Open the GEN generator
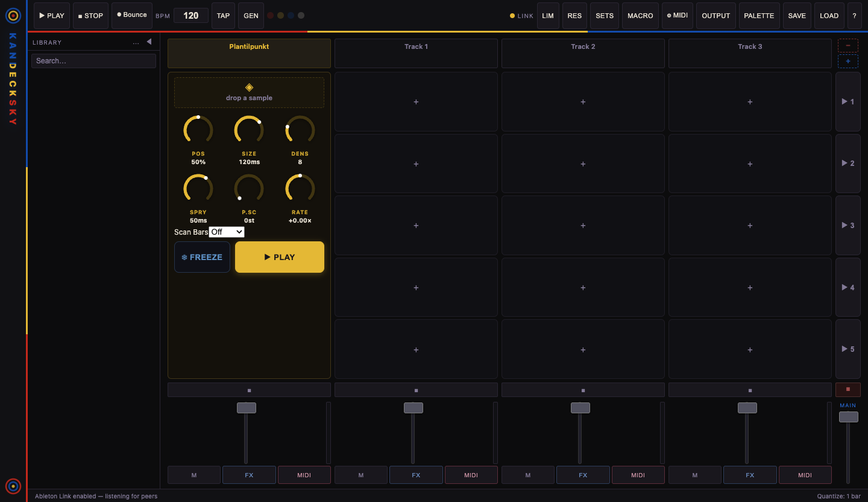This screenshot has height=502, width=868. [x=251, y=16]
